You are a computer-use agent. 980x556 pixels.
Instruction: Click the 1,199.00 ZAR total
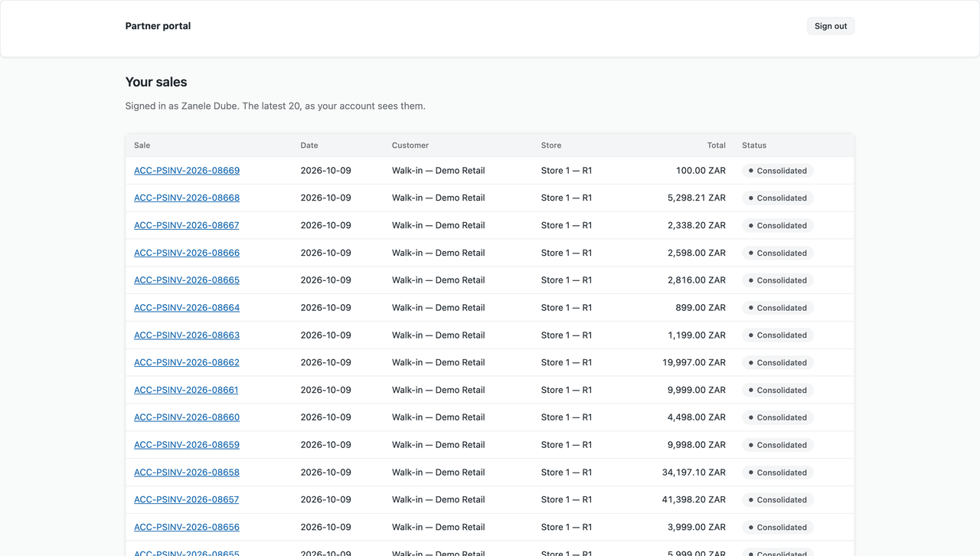click(697, 335)
